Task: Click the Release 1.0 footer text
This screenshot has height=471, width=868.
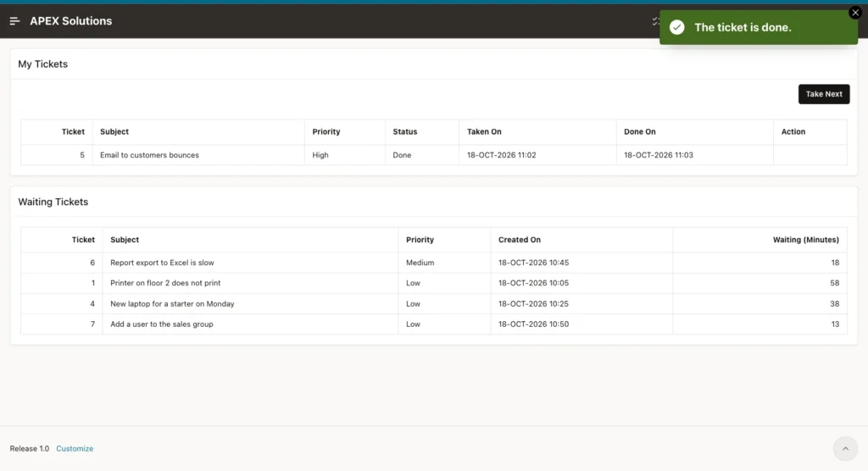Action: click(x=30, y=448)
